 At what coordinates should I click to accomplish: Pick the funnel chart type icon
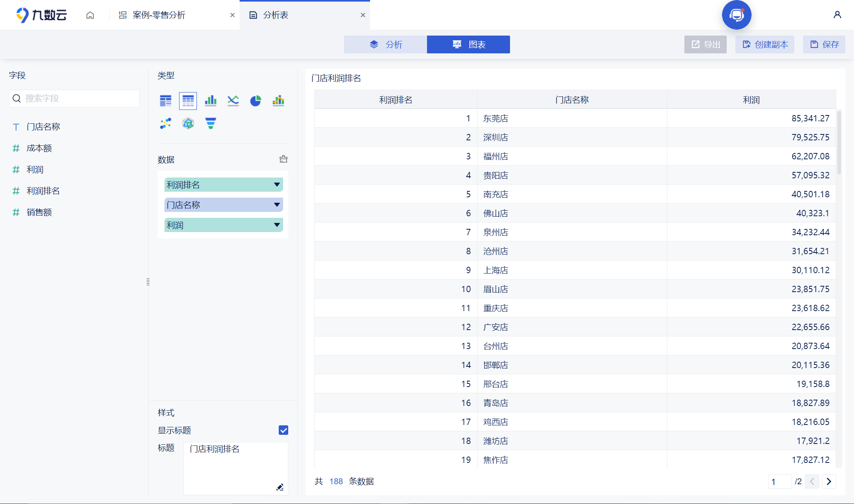211,123
